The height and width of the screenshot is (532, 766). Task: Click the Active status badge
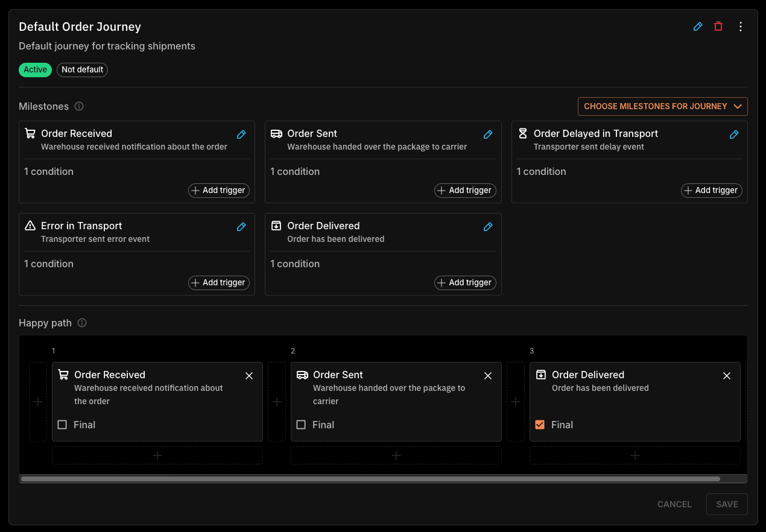coord(35,69)
